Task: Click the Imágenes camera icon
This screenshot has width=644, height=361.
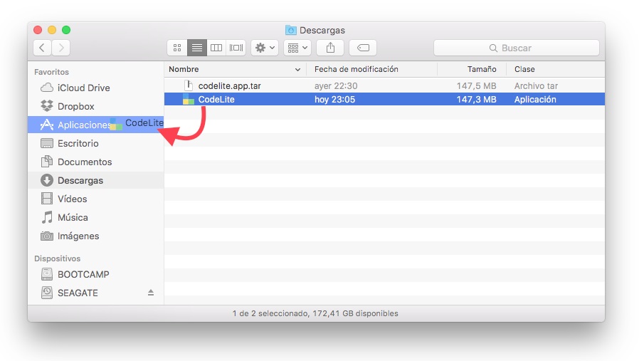Action: (47, 236)
